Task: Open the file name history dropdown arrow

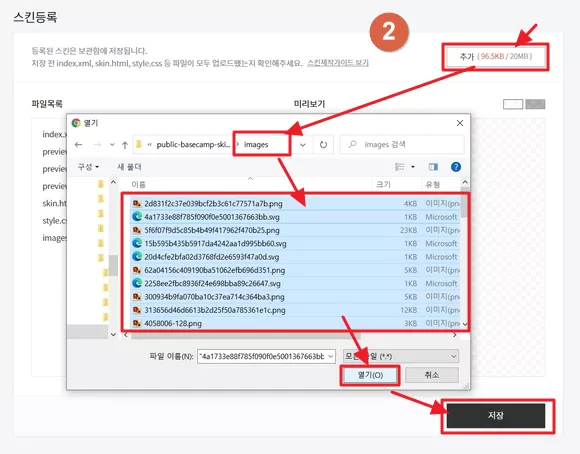Action: pos(331,356)
